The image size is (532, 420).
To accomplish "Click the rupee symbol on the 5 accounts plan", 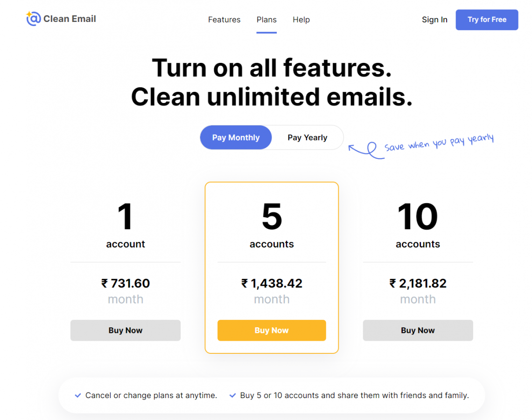I will coord(244,283).
